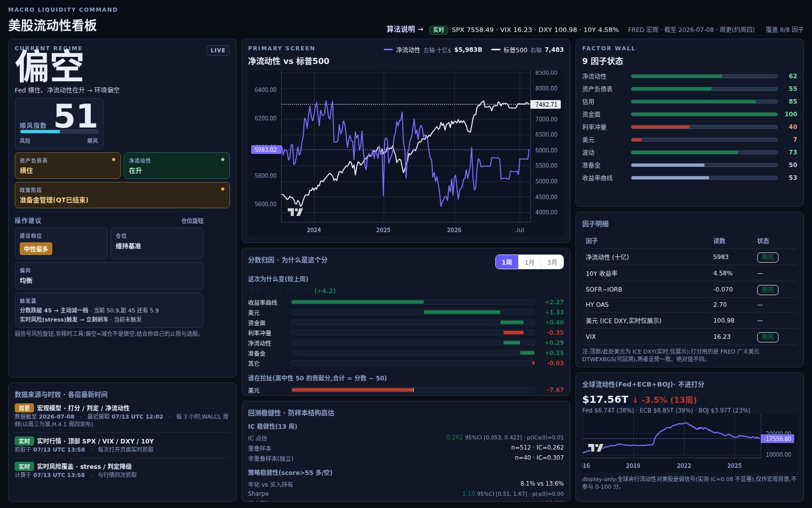
Task: Click the 周更 badge in data sources
Action: point(24,408)
